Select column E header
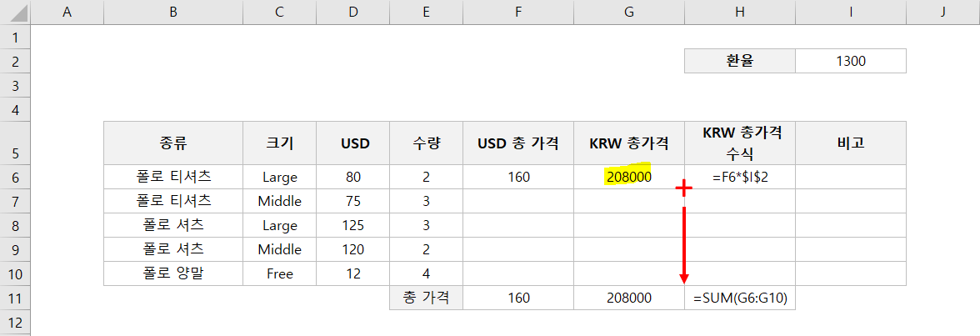The image size is (980, 336). pyautogui.click(x=426, y=13)
